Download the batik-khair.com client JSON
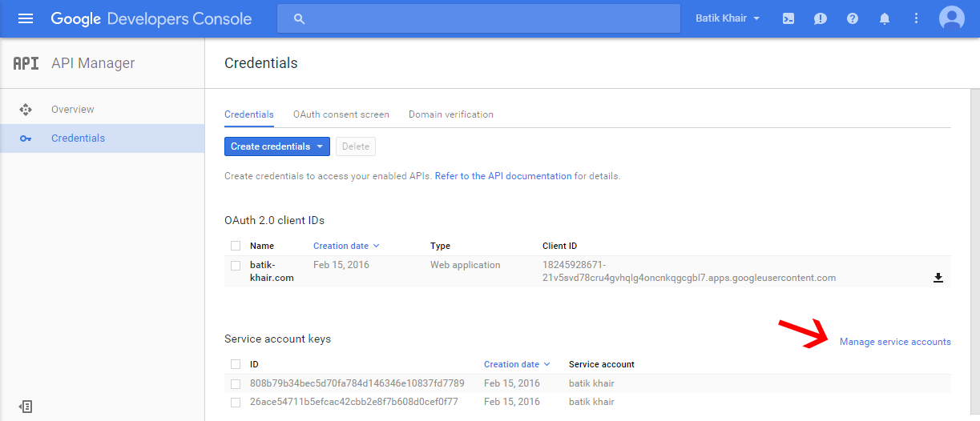The image size is (980, 421). coord(938,278)
